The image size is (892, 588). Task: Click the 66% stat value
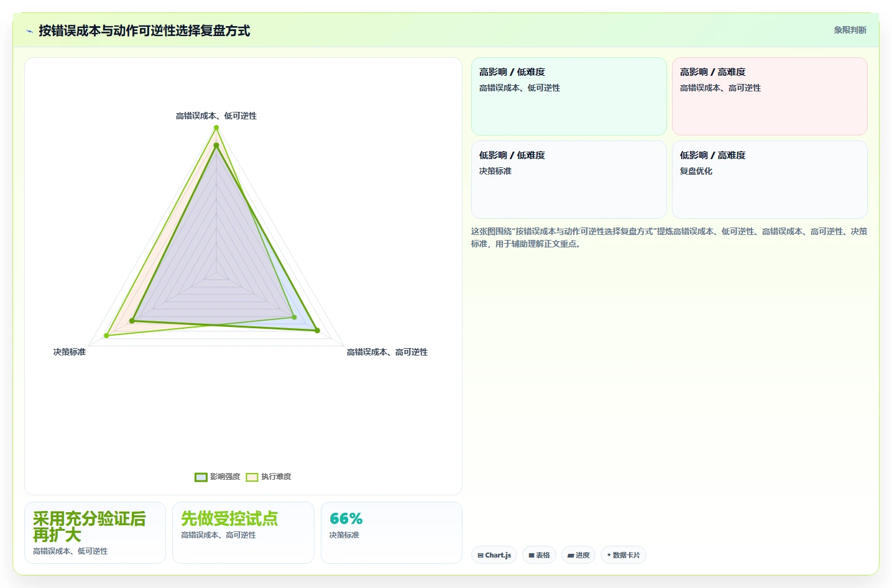[x=346, y=519]
